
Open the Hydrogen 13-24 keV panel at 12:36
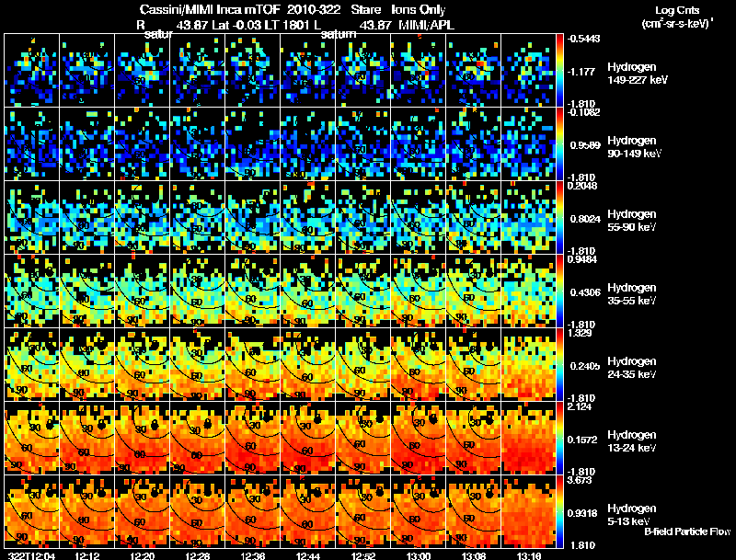[x=252, y=439]
